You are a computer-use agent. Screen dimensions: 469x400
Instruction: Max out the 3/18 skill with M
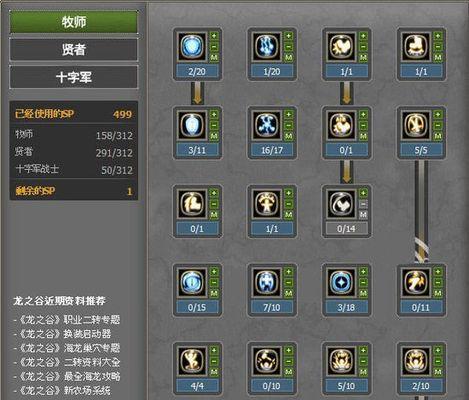pos(363,293)
